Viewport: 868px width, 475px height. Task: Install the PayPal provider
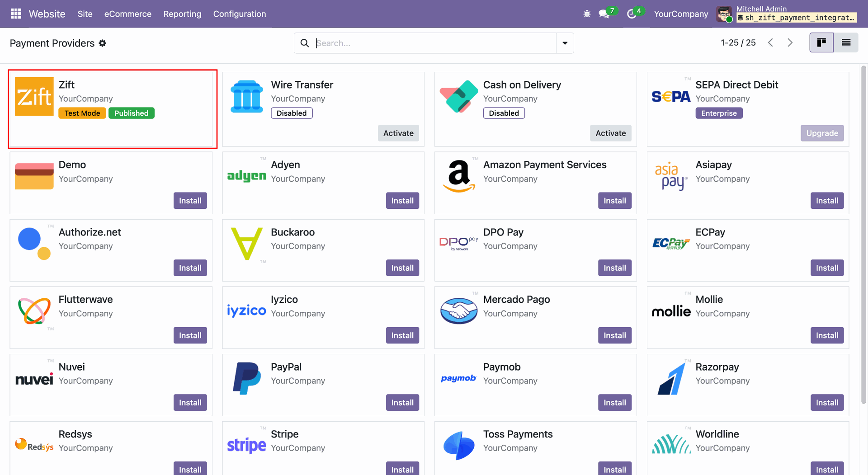coord(402,402)
